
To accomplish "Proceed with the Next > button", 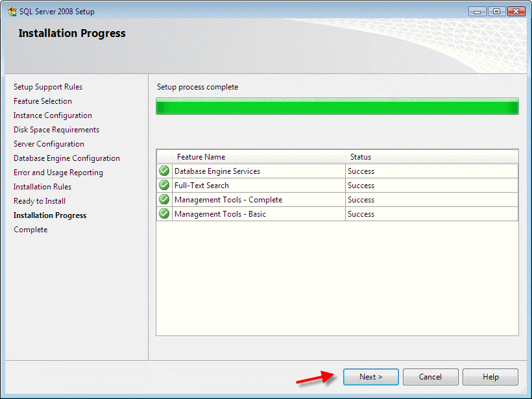I will (x=371, y=376).
